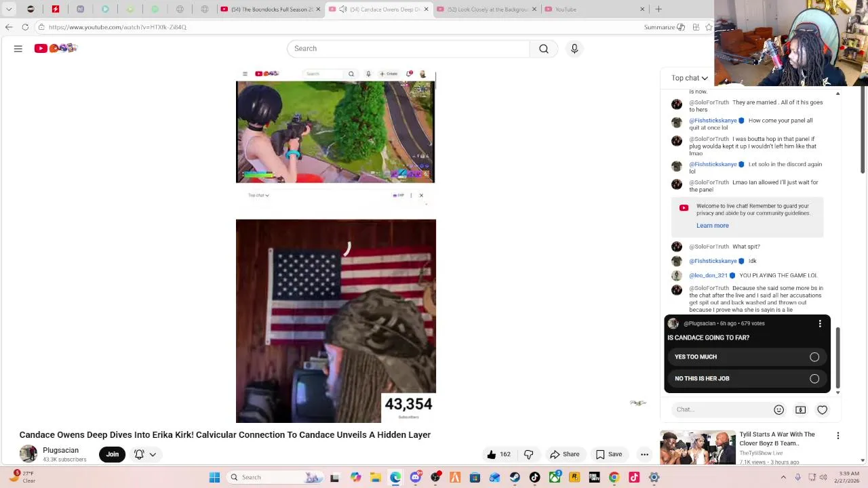Open Plugsacian channel avatar
The image size is (868, 488).
(x=28, y=454)
